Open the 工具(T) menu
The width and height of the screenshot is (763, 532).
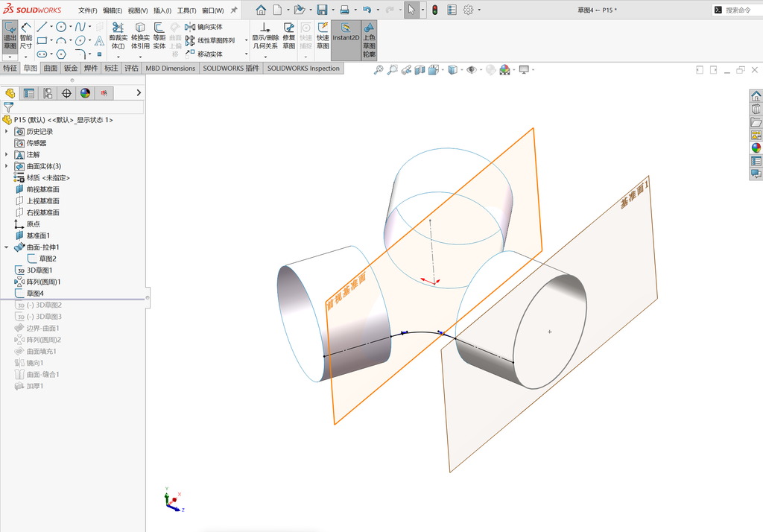(186, 10)
